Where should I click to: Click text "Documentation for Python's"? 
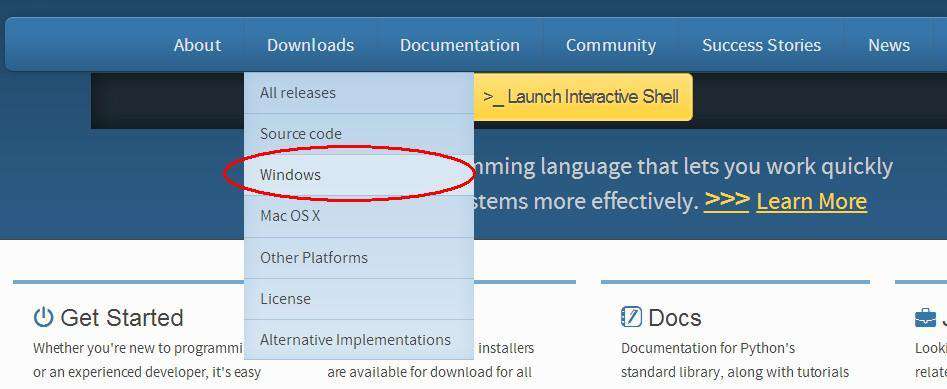(x=708, y=349)
